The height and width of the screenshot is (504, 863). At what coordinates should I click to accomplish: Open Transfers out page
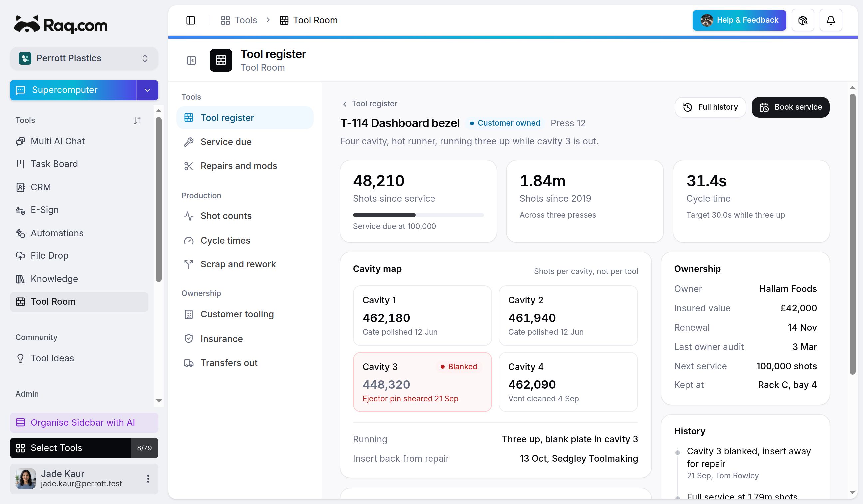(x=245, y=363)
